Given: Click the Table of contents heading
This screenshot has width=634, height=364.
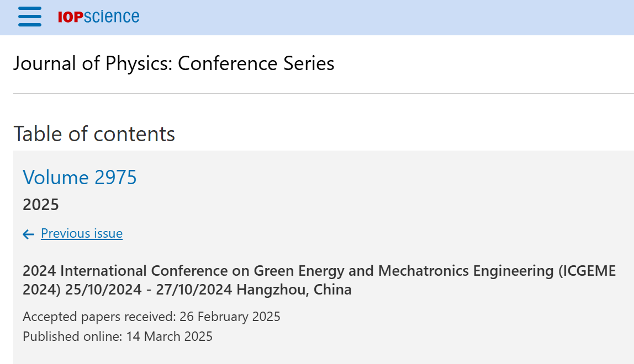Looking at the screenshot, I should coord(94,133).
